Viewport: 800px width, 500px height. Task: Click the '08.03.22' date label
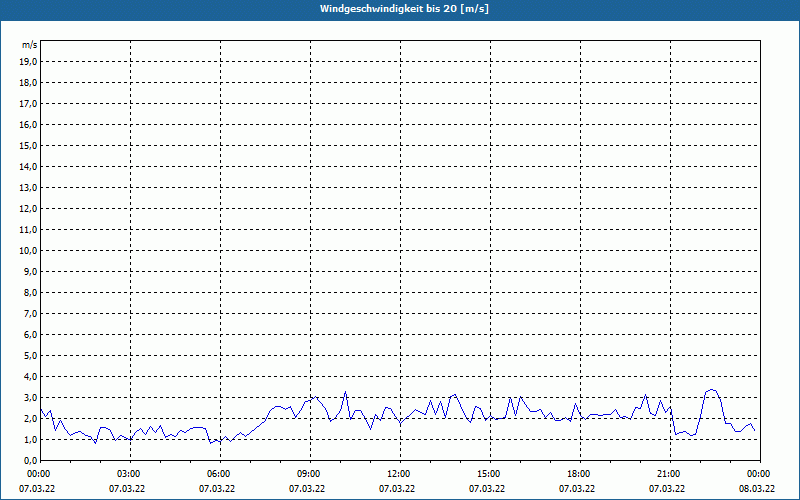[757, 489]
